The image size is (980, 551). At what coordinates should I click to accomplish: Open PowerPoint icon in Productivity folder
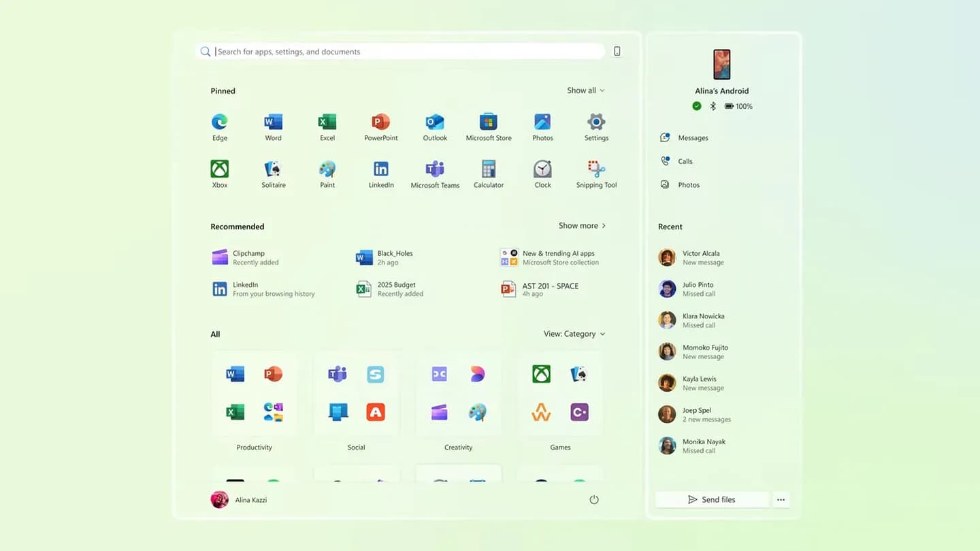click(x=273, y=374)
